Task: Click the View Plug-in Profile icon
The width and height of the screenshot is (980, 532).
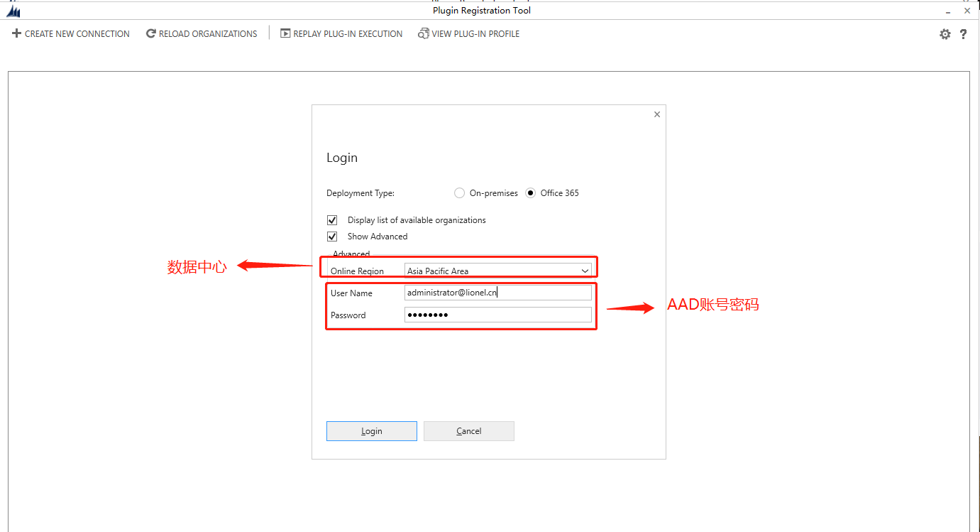Action: point(424,33)
